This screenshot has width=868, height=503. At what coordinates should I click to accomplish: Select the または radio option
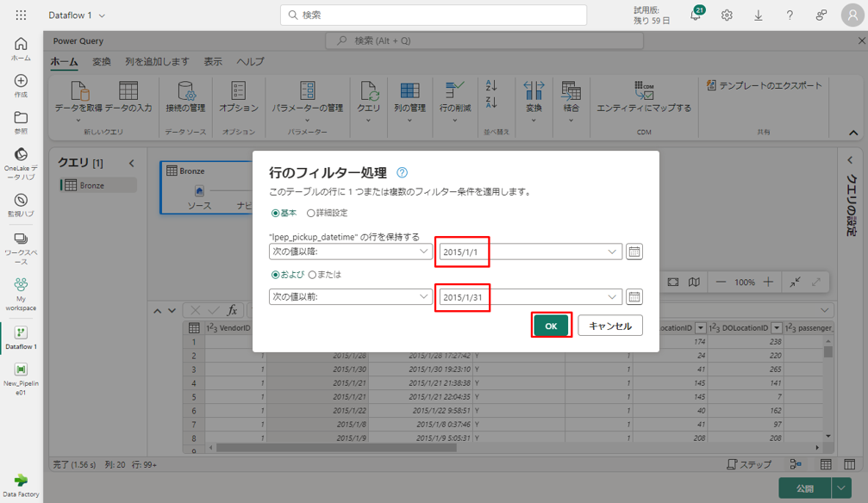[312, 275]
